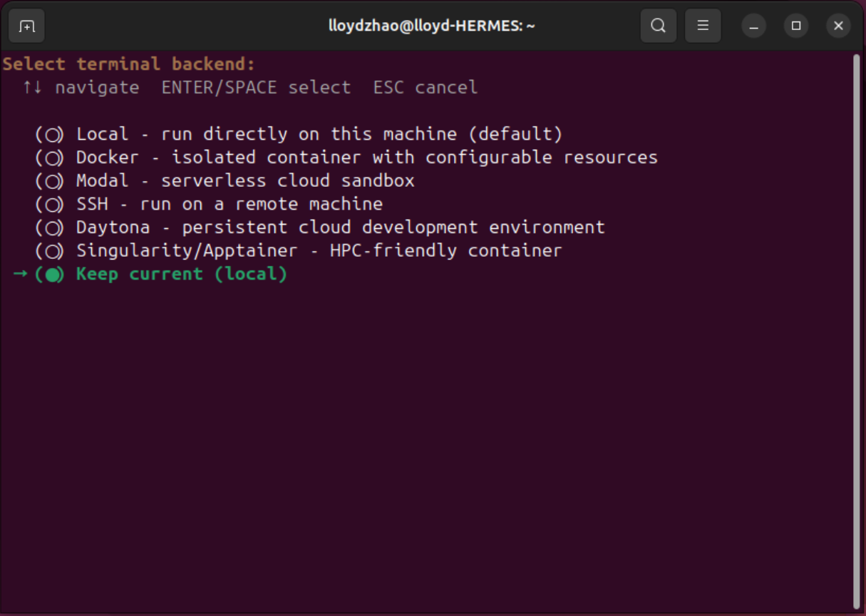Click the window title 'lloydzhao@lloyd-HERMES: ~'
The image size is (866, 616).
tap(432, 26)
